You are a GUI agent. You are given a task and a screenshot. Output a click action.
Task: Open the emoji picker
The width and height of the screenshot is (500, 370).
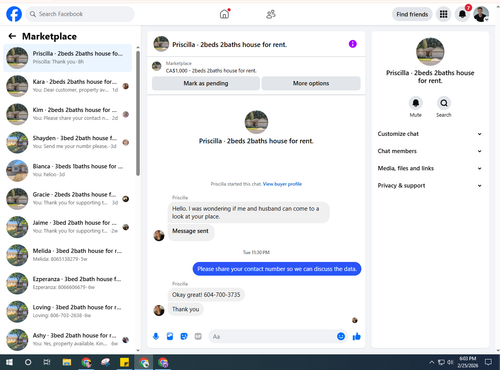point(341,336)
